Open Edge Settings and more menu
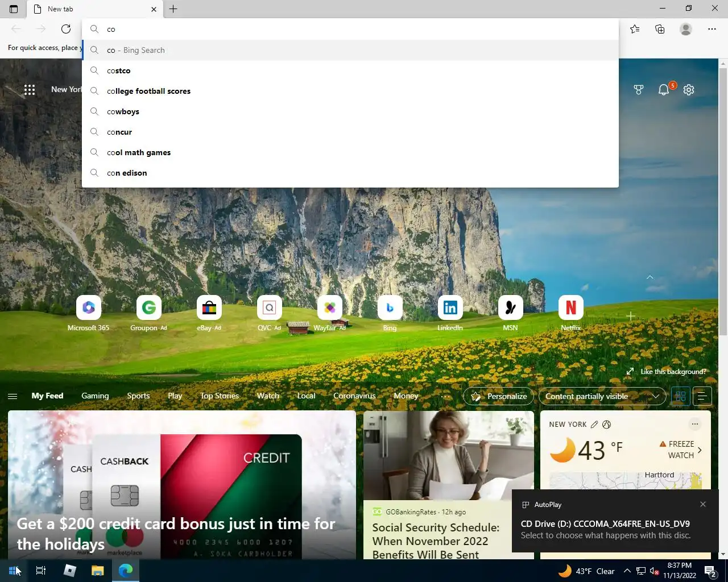Screen dimensions: 728x582 point(712,29)
